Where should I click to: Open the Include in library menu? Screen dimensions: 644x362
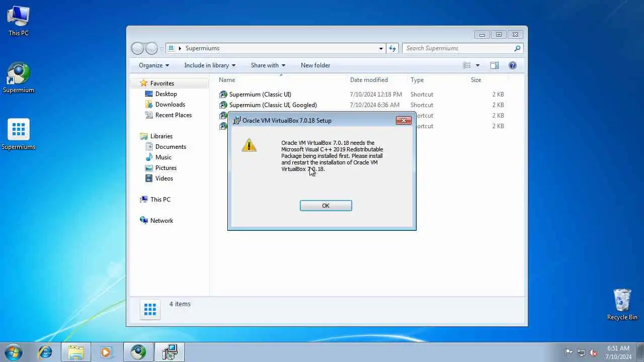(210, 65)
